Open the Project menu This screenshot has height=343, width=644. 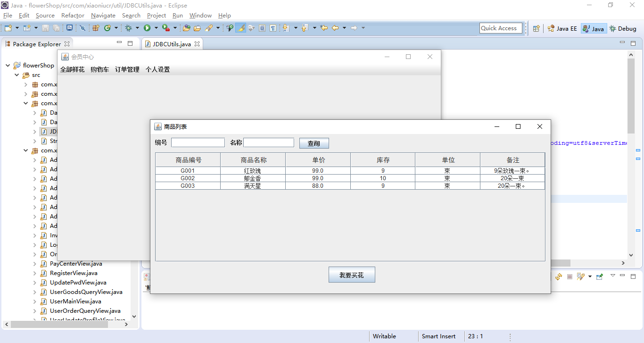coord(157,16)
